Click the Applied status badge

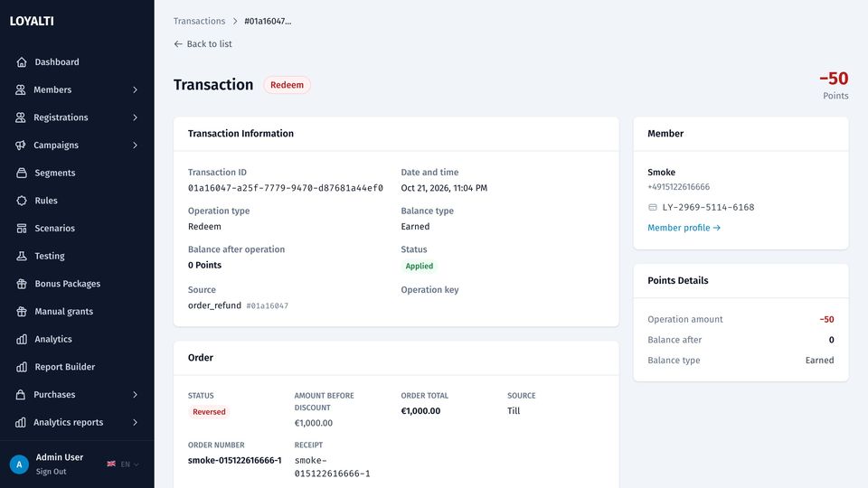click(x=419, y=266)
